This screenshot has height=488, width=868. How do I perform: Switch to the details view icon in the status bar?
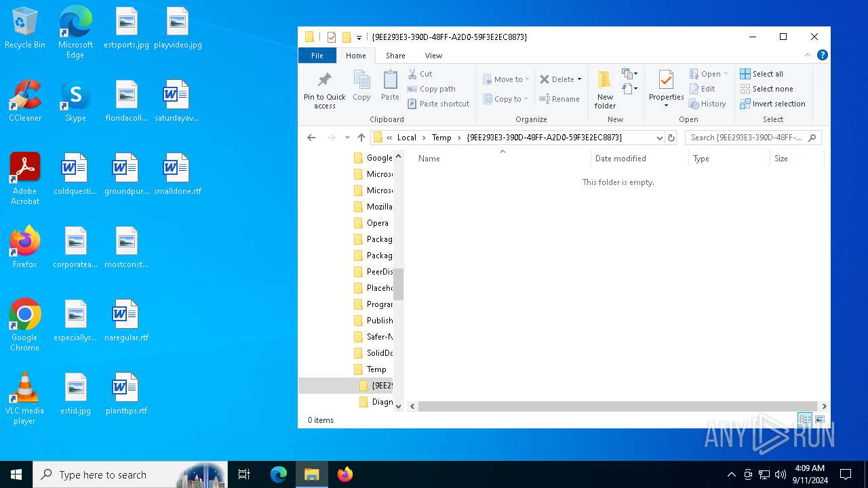(805, 420)
